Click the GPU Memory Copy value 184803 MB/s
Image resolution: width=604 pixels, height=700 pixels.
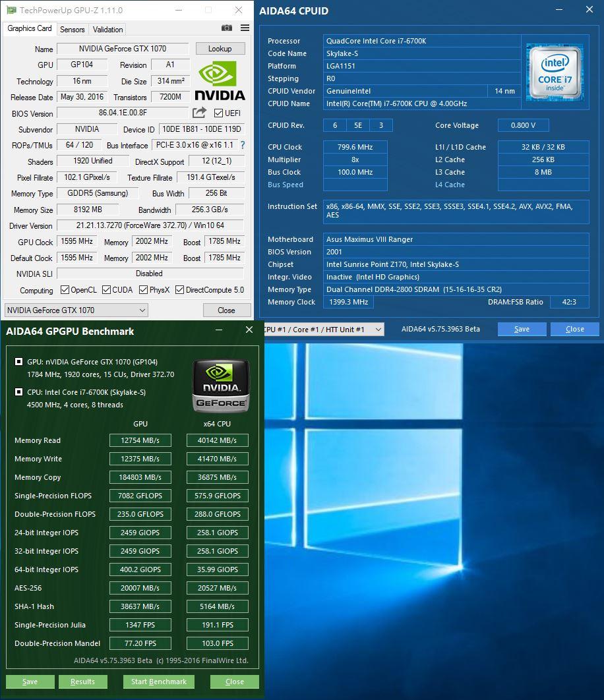click(140, 477)
